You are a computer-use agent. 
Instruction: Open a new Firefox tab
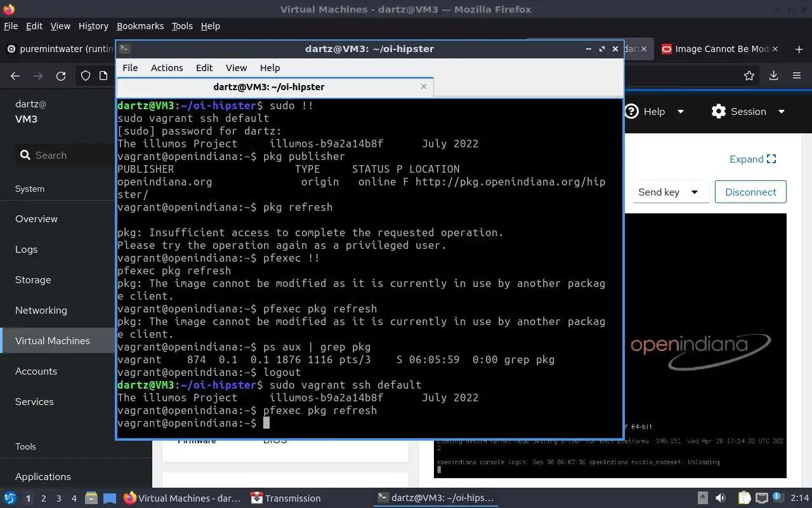tap(799, 49)
